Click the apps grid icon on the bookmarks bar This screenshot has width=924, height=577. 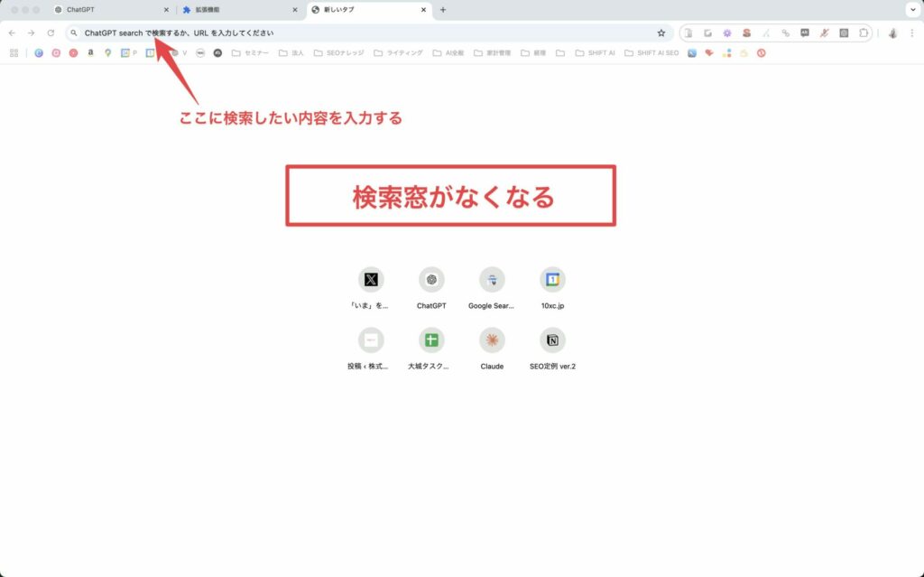click(13, 52)
